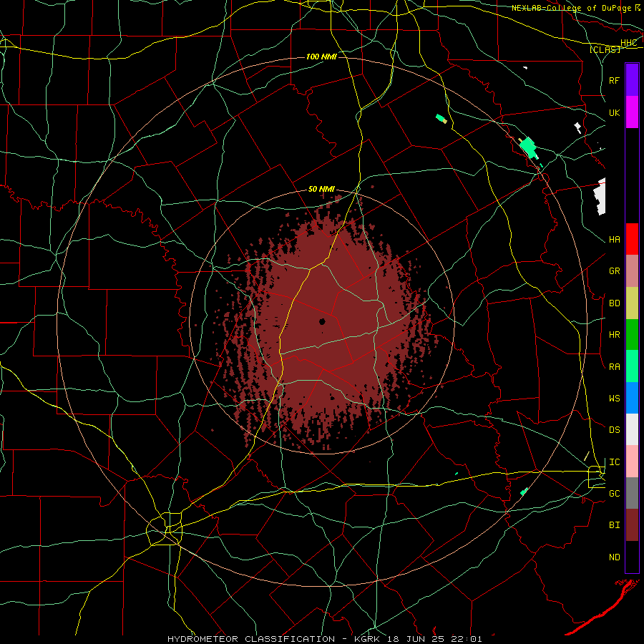Viewport: 644px width, 644px height.
Task: Click the NEXLAB-College of DuPage text
Action: tap(572, 8)
